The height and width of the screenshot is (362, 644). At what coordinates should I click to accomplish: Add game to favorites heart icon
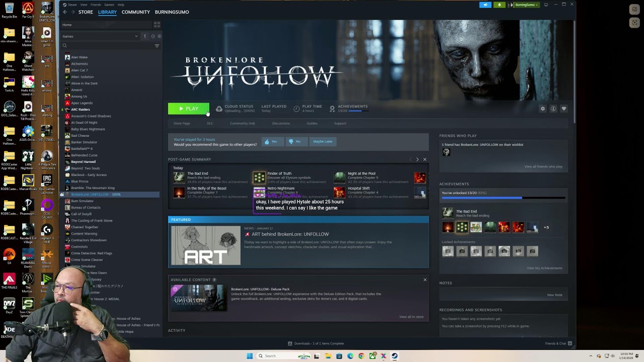pos(563,109)
